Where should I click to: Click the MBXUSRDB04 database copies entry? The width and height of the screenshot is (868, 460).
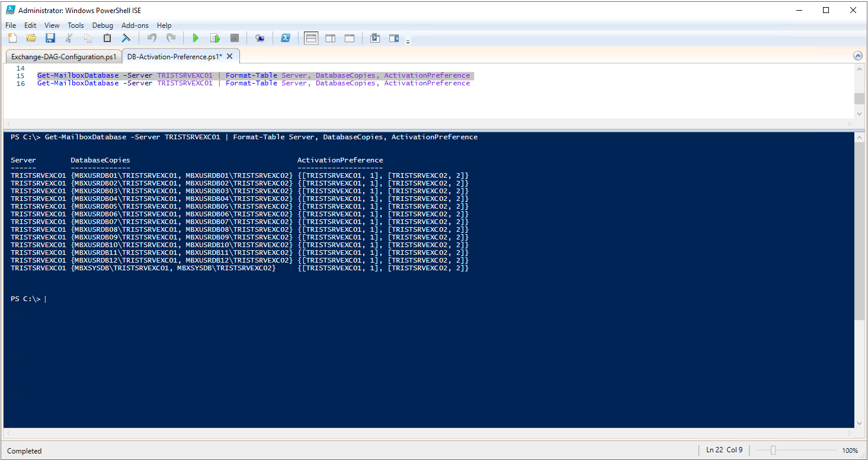pyautogui.click(x=181, y=199)
